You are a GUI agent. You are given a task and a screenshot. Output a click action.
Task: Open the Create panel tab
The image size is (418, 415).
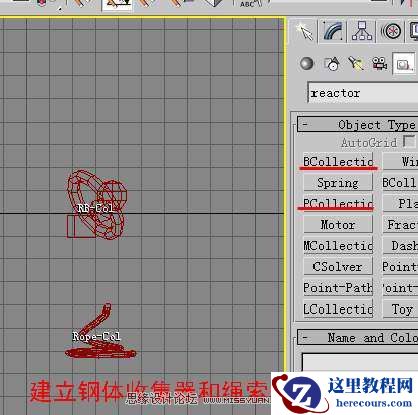pyautogui.click(x=305, y=32)
